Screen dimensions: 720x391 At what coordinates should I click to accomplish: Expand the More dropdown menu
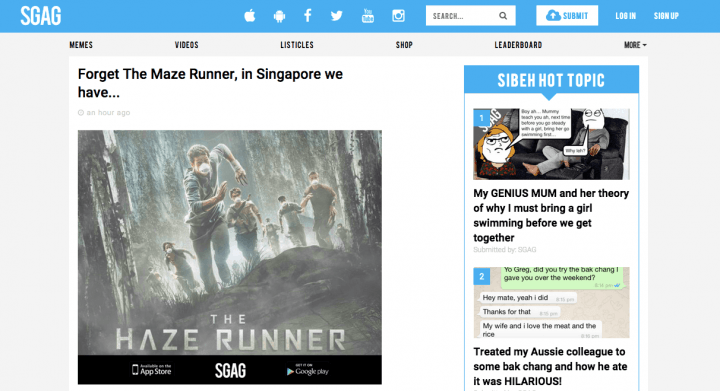coord(635,45)
